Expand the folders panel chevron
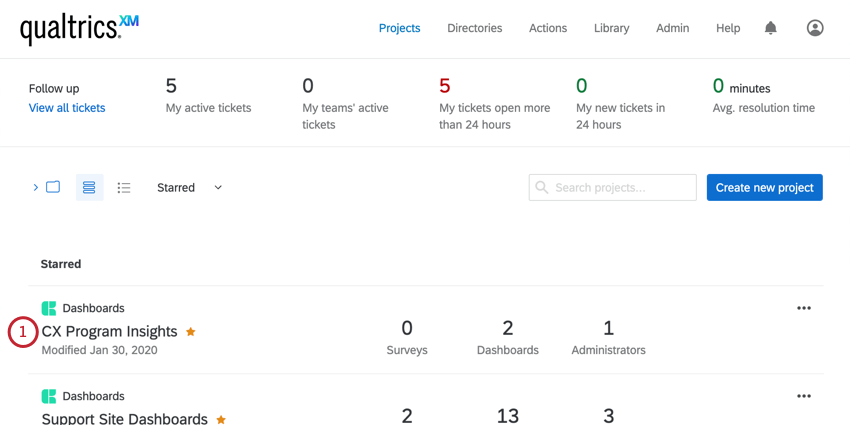 click(x=36, y=187)
